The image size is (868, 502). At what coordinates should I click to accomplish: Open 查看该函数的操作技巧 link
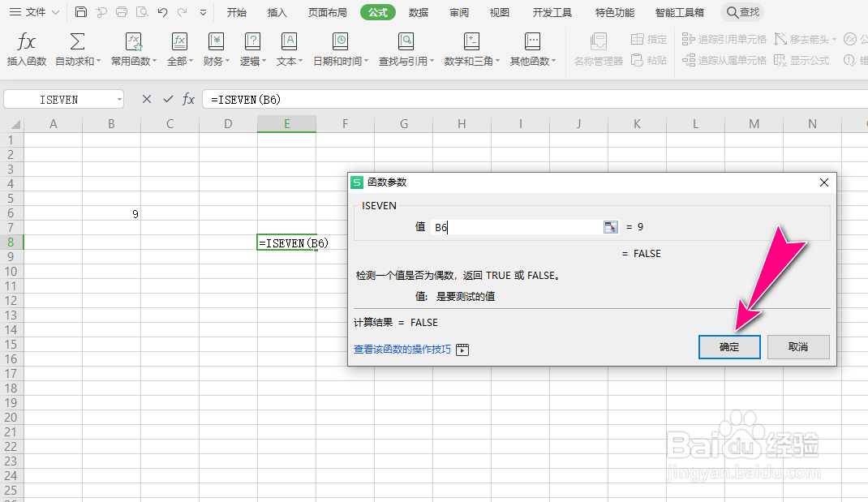point(402,350)
